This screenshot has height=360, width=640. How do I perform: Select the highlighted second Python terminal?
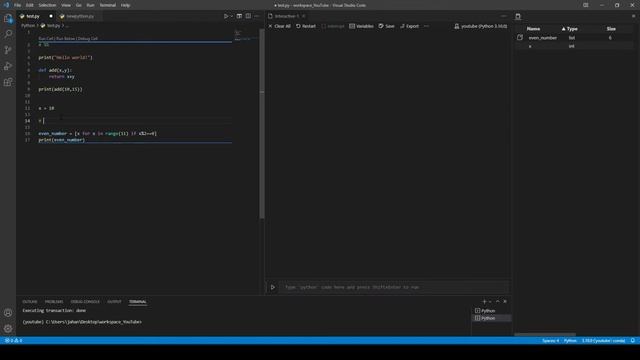(x=491, y=318)
